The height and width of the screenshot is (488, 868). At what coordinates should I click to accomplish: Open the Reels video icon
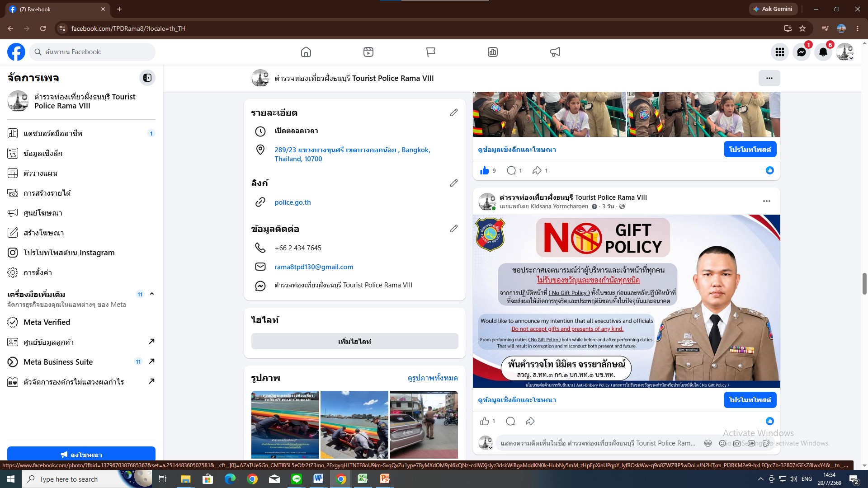point(368,52)
